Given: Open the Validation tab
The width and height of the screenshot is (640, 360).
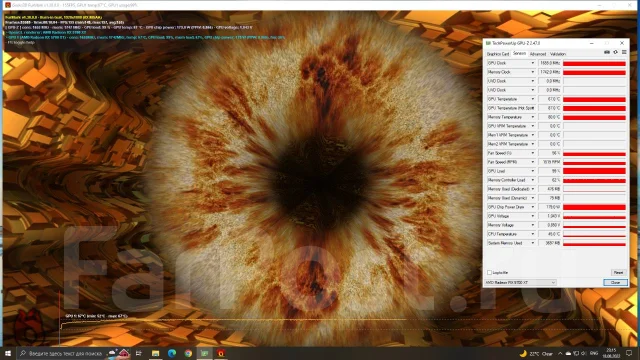Looking at the screenshot, I should coord(558,54).
